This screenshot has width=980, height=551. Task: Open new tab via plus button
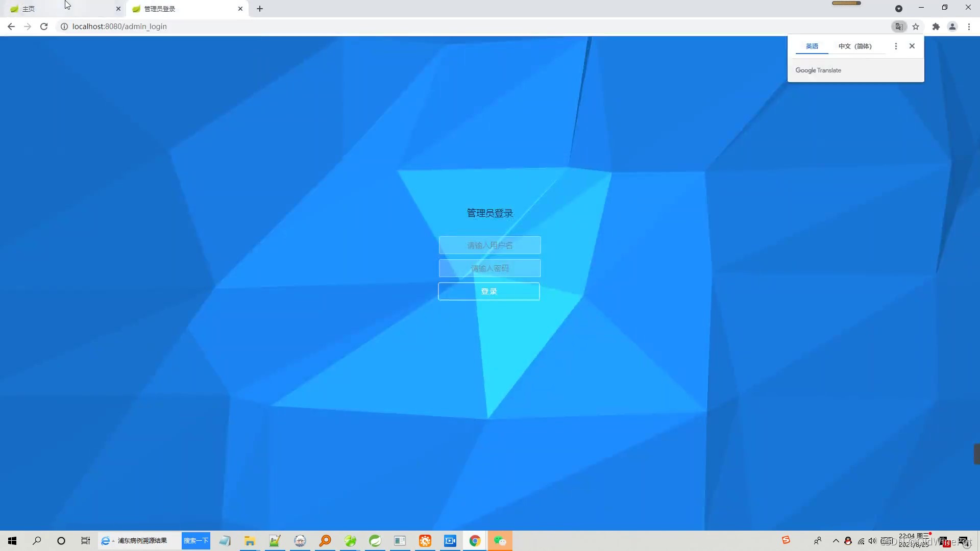[260, 9]
